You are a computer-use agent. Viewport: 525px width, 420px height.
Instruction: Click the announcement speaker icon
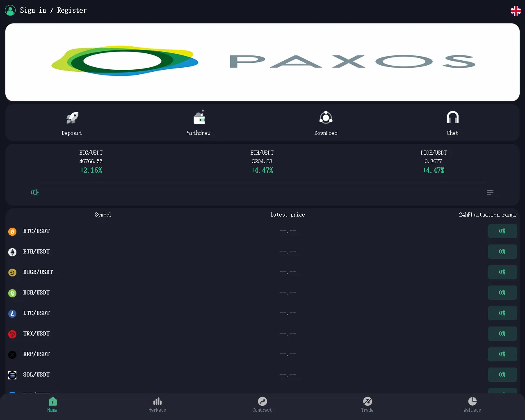coord(35,192)
